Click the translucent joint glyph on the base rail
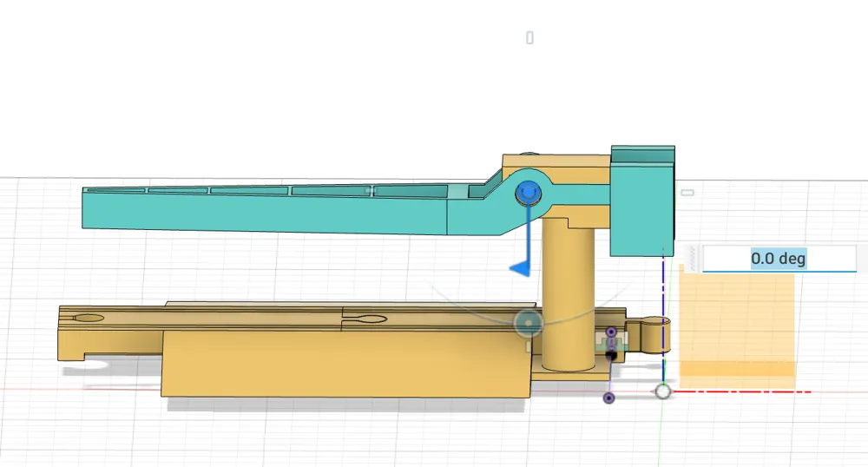 (528, 323)
